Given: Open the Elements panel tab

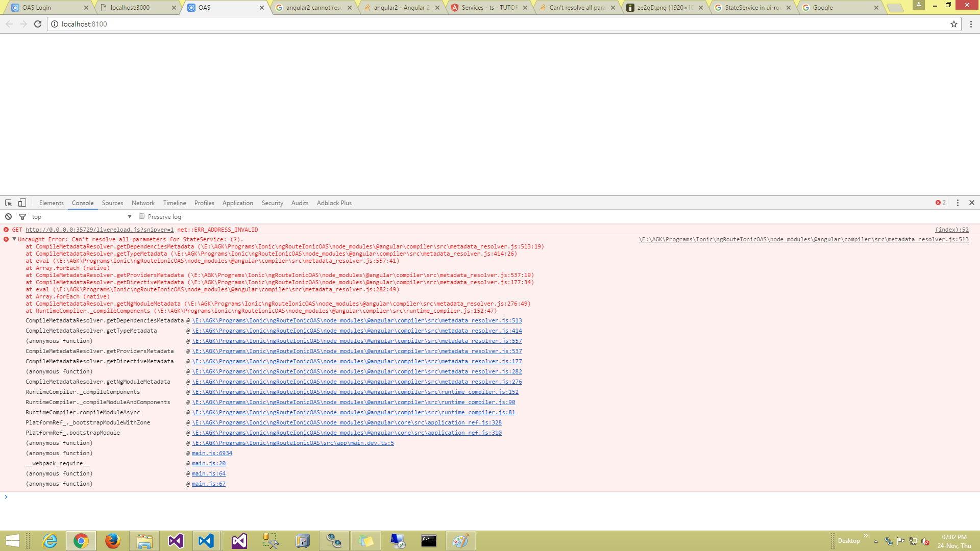Looking at the screenshot, I should click(x=51, y=203).
